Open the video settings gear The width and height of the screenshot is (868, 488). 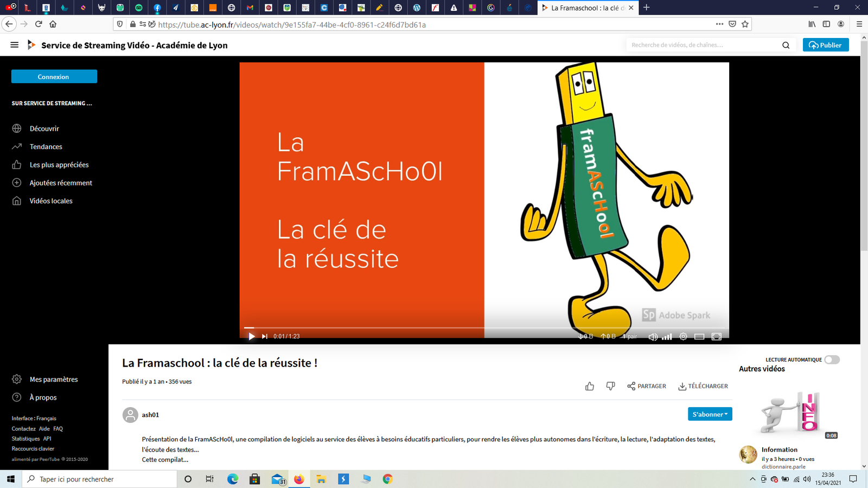click(x=682, y=336)
